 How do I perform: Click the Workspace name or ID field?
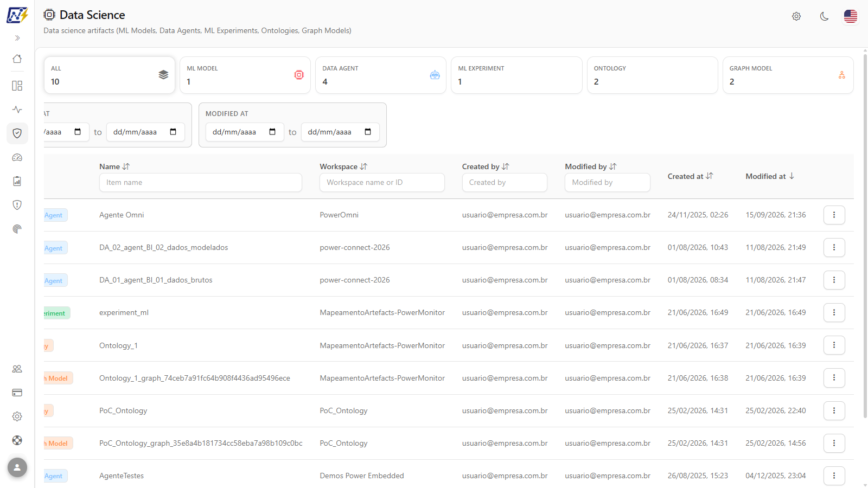coord(382,182)
